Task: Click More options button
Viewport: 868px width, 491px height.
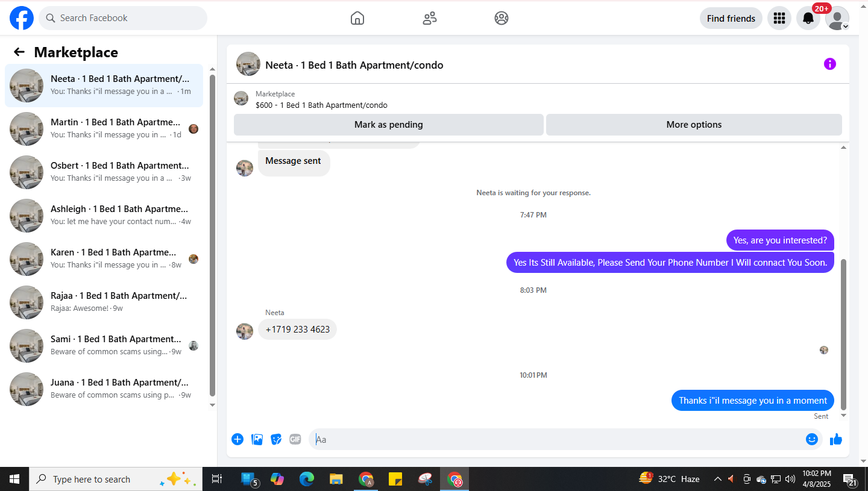Action: pos(694,125)
